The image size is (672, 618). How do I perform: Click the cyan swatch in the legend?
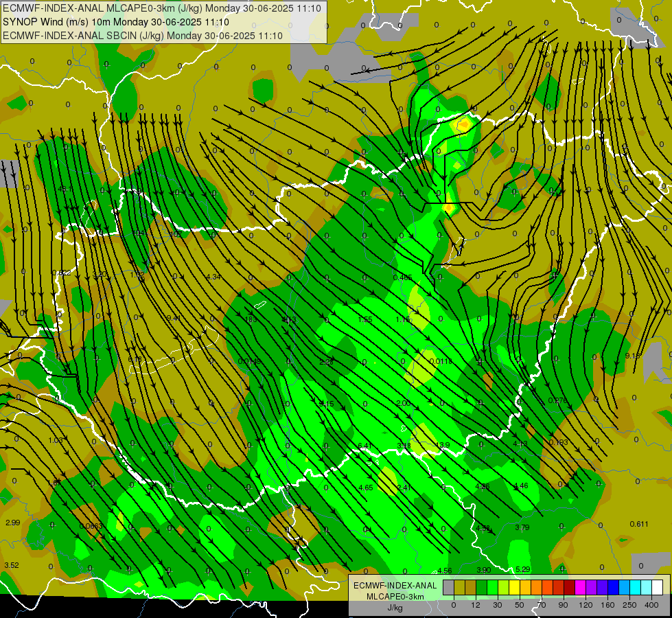pyautogui.click(x=635, y=587)
